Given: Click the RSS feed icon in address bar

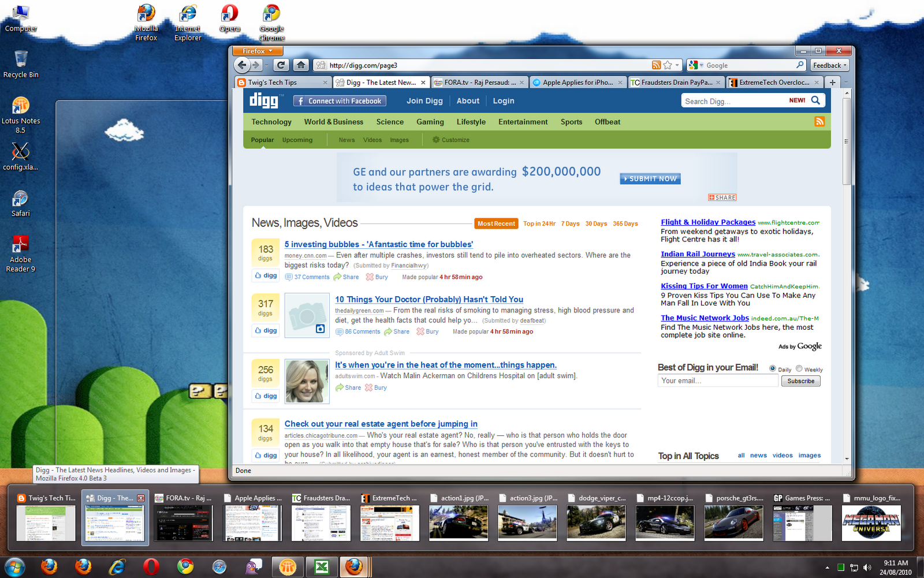Looking at the screenshot, I should [657, 65].
